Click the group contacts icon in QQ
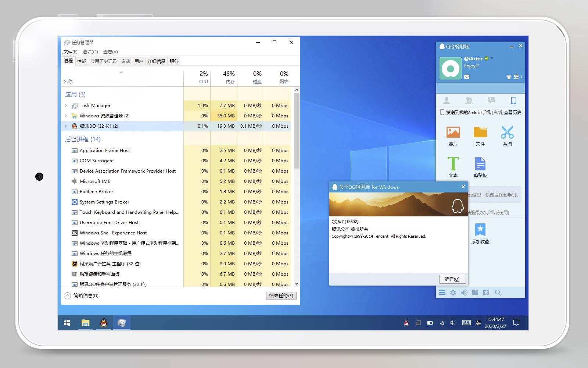Screen dimensions: 588x368 tap(469, 100)
